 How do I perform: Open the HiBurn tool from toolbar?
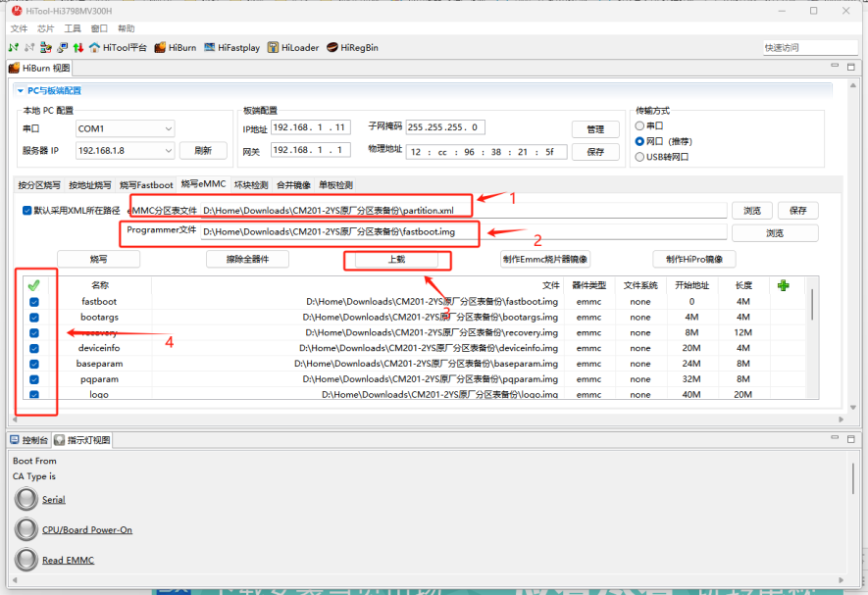[176, 47]
